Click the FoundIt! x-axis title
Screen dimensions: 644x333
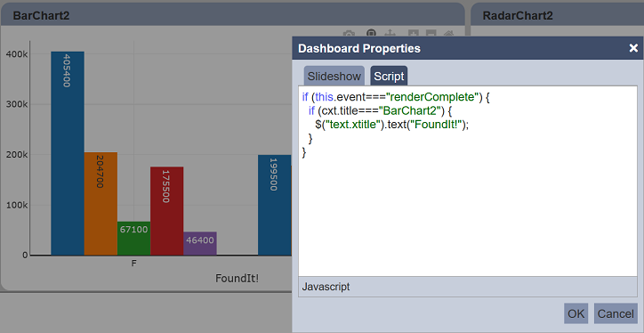pos(237,279)
